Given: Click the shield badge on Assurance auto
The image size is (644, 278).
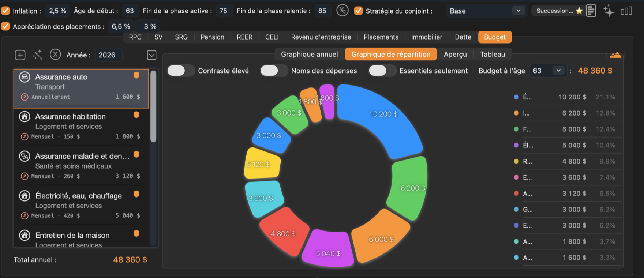Looking at the screenshot, I should (136, 75).
